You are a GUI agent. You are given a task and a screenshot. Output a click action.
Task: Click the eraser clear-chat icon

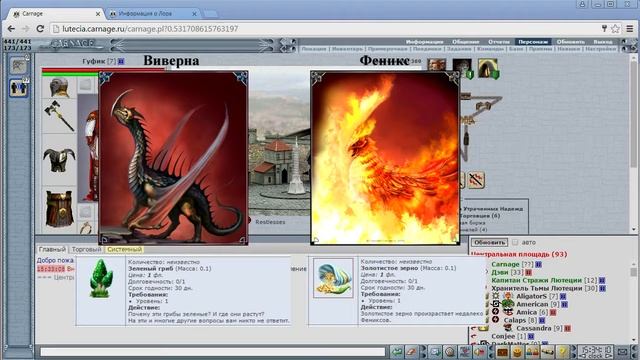pos(411,351)
